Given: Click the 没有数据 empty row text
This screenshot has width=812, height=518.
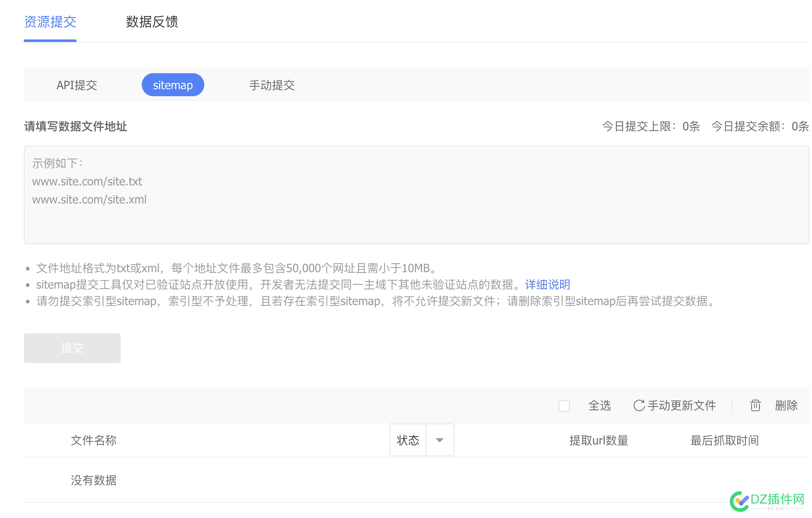Looking at the screenshot, I should coord(94,480).
